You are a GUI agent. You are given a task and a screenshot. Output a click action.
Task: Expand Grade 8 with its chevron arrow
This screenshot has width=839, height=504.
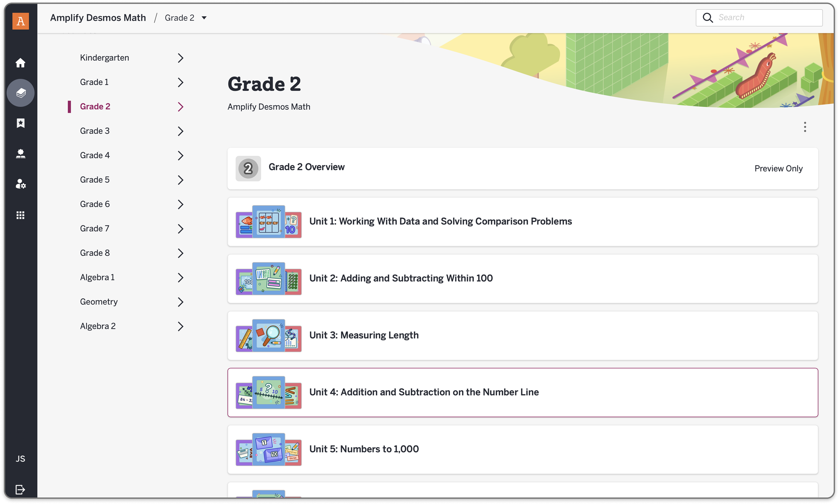coord(180,253)
